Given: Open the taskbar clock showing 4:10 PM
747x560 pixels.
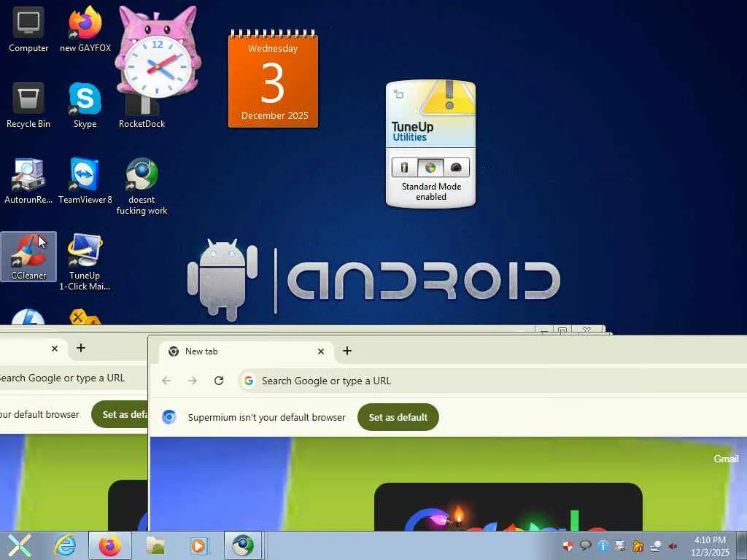Looking at the screenshot, I should tap(710, 546).
